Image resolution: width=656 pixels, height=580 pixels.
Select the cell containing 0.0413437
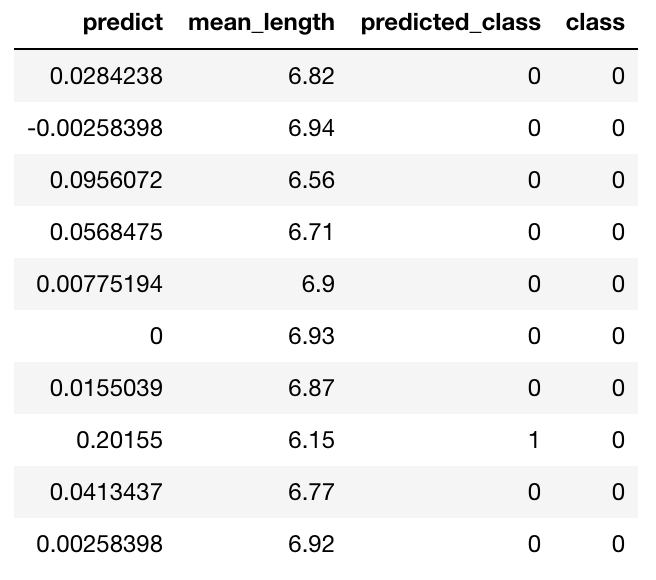click(106, 492)
